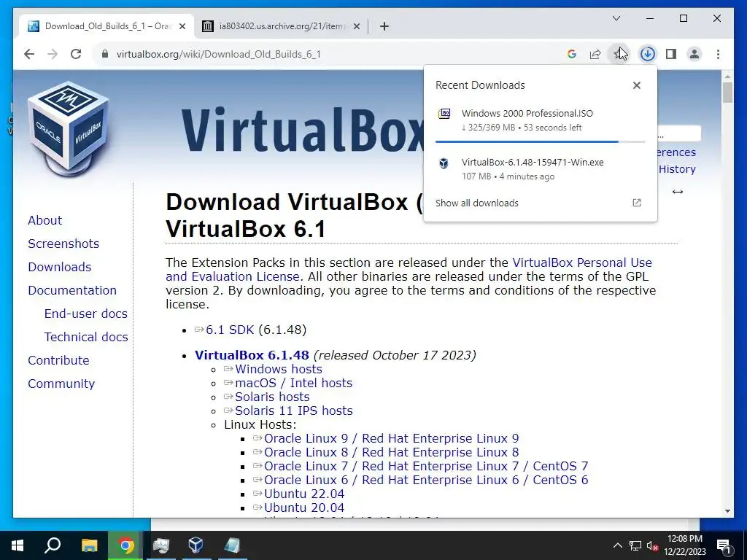Viewport: 747px width, 560px height.
Task: Close the Recent Downloads popup
Action: [x=636, y=85]
